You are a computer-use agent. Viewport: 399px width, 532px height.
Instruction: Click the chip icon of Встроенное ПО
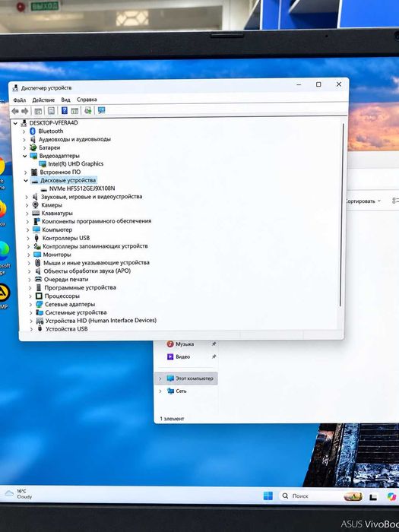tap(34, 173)
